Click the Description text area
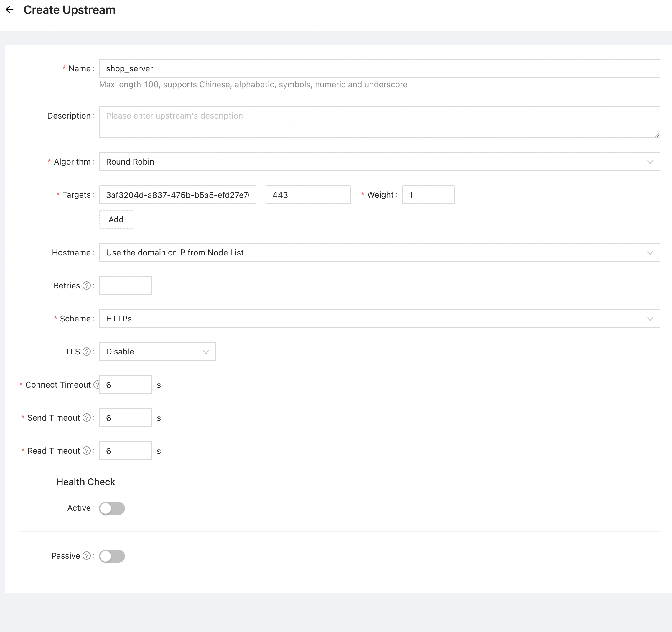 click(379, 122)
